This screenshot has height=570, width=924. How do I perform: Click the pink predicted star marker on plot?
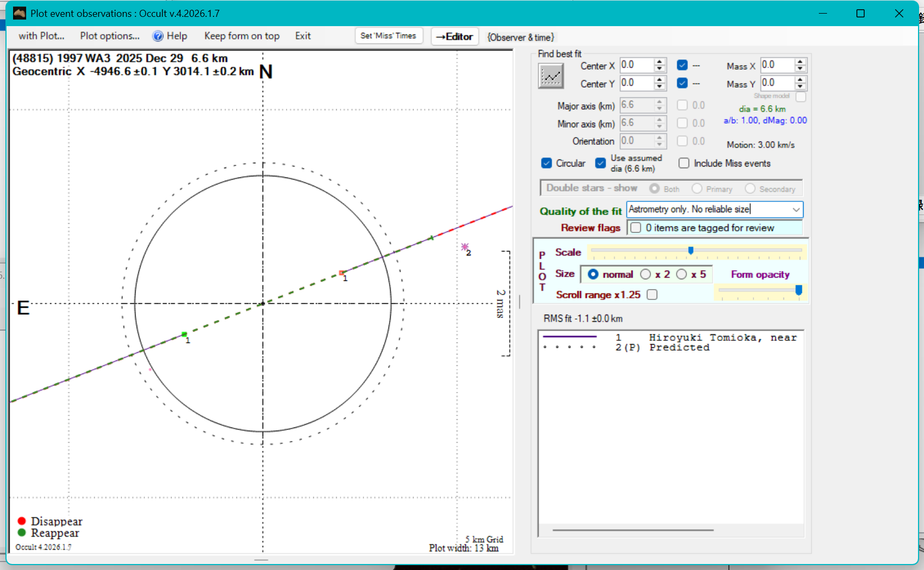tap(465, 247)
